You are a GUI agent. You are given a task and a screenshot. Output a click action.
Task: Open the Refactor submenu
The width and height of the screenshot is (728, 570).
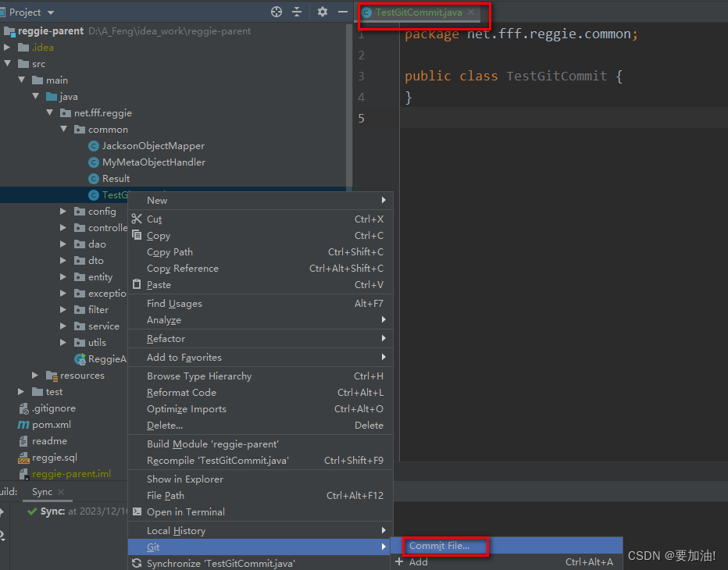pos(260,338)
